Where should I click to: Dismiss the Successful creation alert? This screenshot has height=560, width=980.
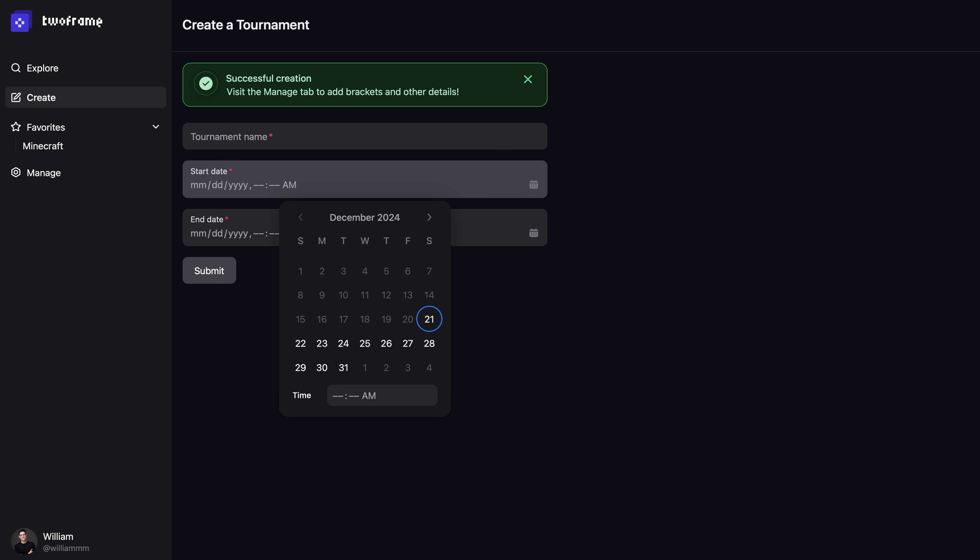coord(528,79)
